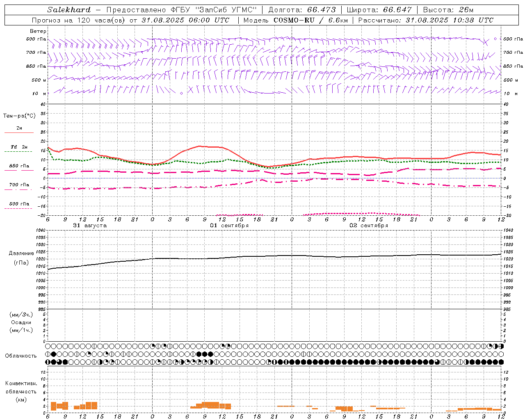This screenshot has height=420, width=525.
Task: Click the "Модель COSMO-RU / 6.6км" label
Action: click(295, 20)
